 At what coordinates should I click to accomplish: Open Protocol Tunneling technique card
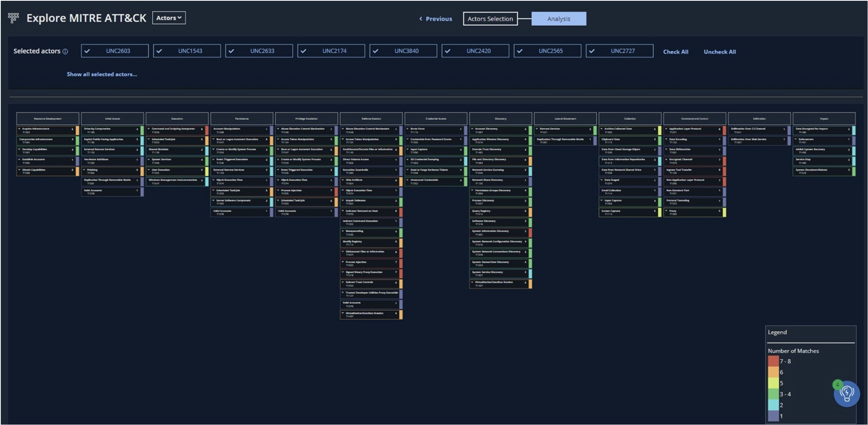[694, 202]
